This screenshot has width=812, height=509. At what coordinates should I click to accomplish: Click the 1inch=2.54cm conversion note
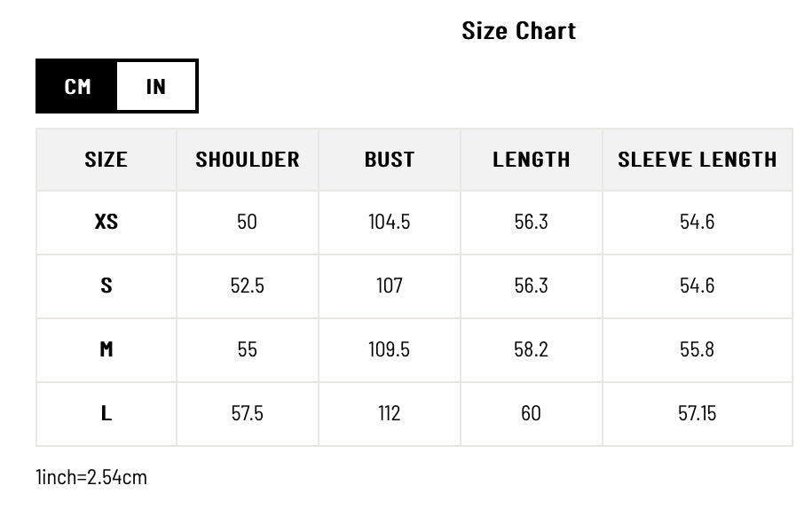(x=91, y=477)
